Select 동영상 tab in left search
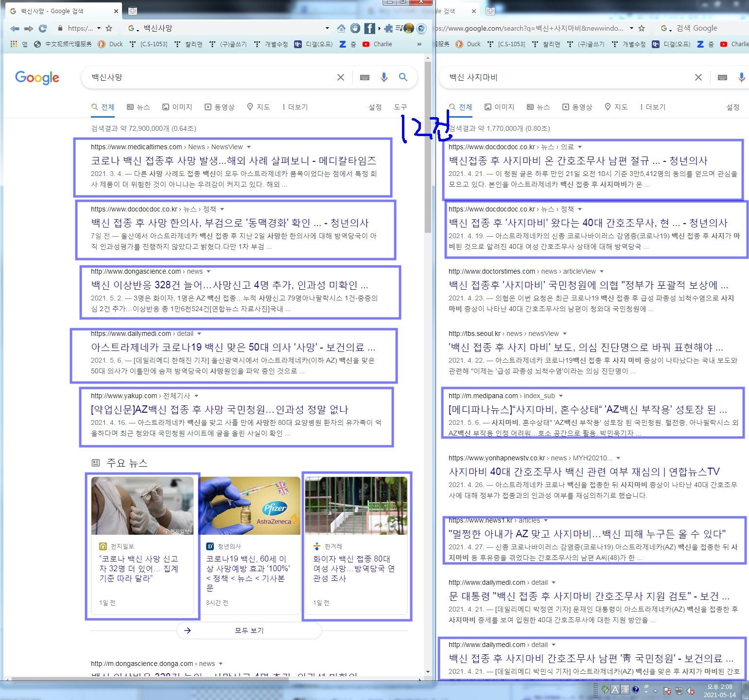This screenshot has width=749, height=700. tap(220, 107)
